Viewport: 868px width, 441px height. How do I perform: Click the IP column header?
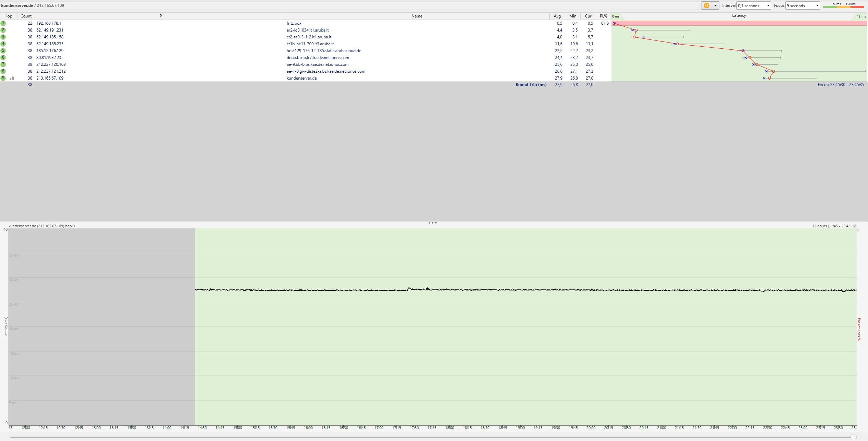tap(160, 16)
